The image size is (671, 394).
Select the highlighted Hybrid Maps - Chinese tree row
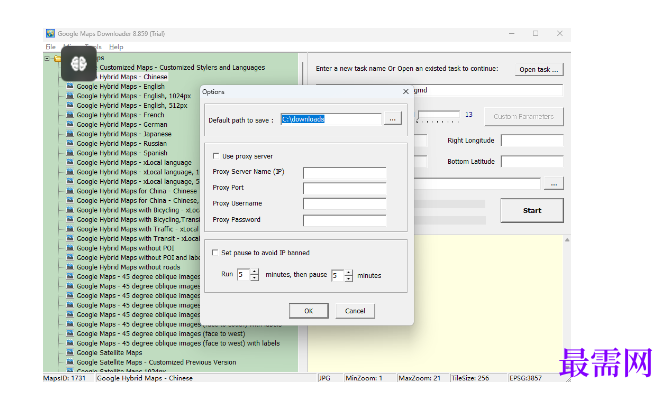pos(134,77)
